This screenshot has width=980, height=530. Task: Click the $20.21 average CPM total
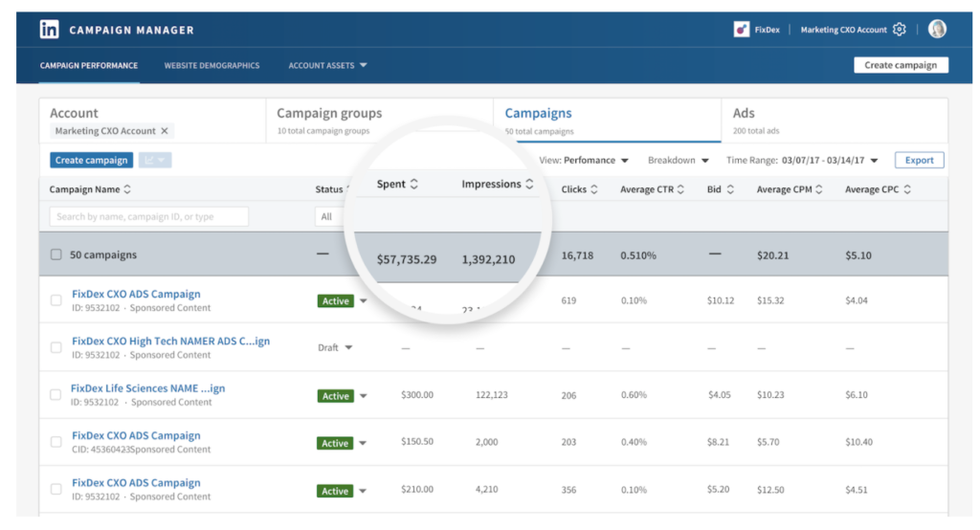coord(772,255)
